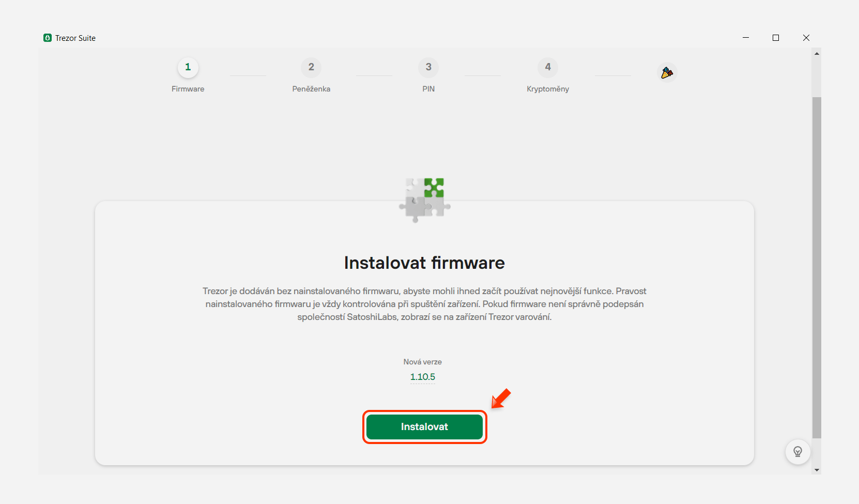This screenshot has height=504, width=859.
Task: Click the green Instalovat button
Action: pyautogui.click(x=424, y=427)
